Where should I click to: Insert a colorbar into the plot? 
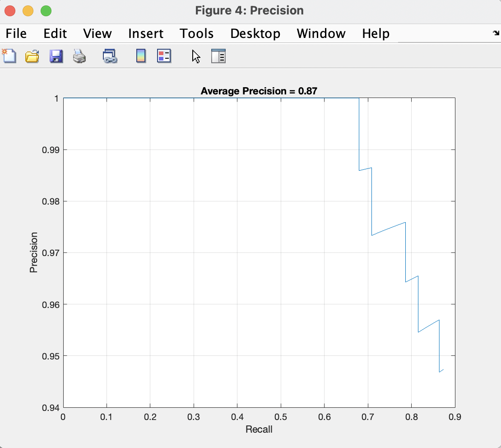click(140, 56)
